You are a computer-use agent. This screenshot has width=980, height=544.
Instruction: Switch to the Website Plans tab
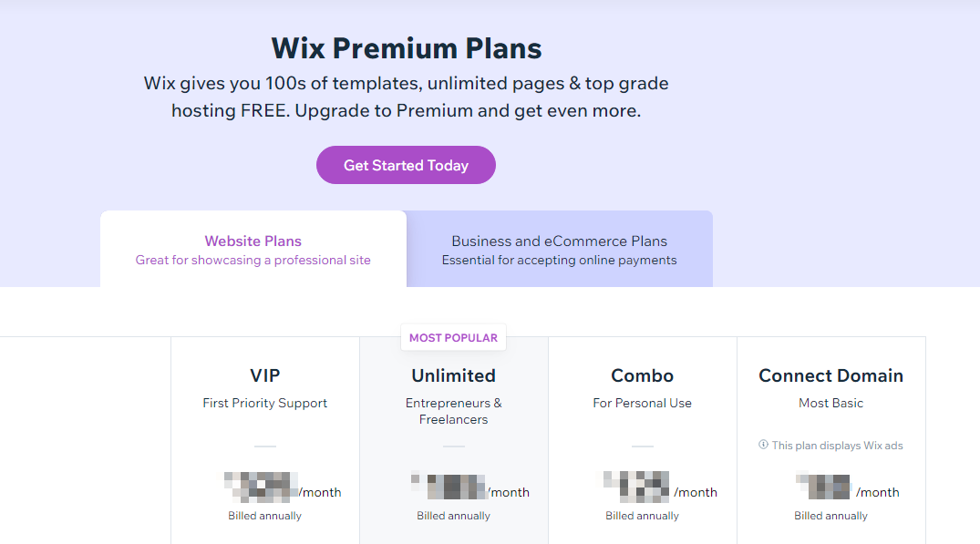pyautogui.click(x=253, y=249)
